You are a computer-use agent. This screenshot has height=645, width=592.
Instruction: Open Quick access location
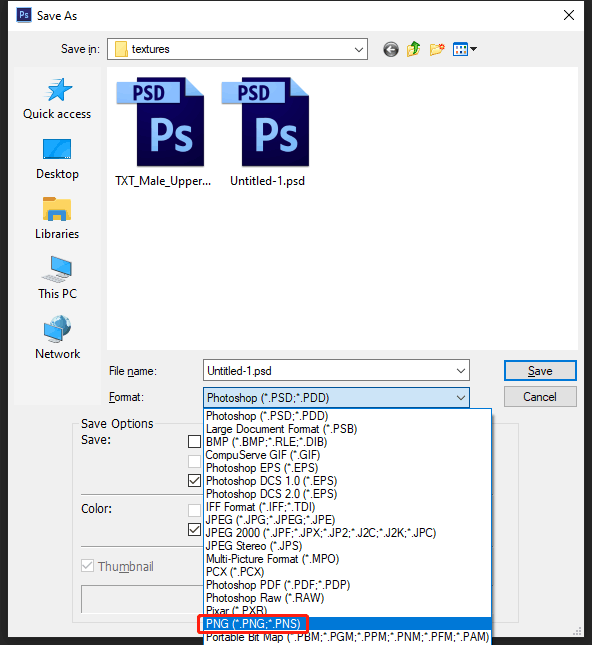[x=57, y=99]
